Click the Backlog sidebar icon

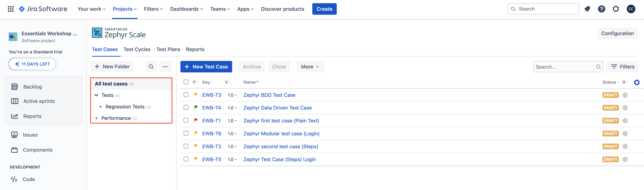point(15,87)
